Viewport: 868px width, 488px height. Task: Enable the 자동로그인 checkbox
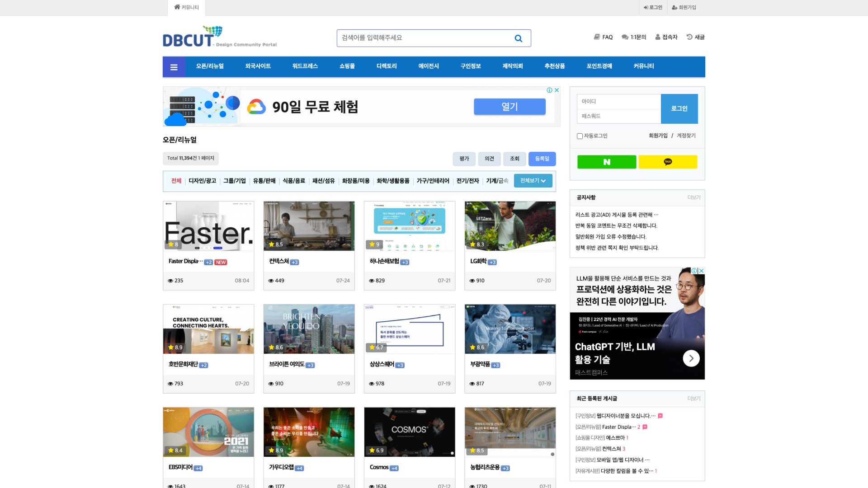click(x=580, y=136)
